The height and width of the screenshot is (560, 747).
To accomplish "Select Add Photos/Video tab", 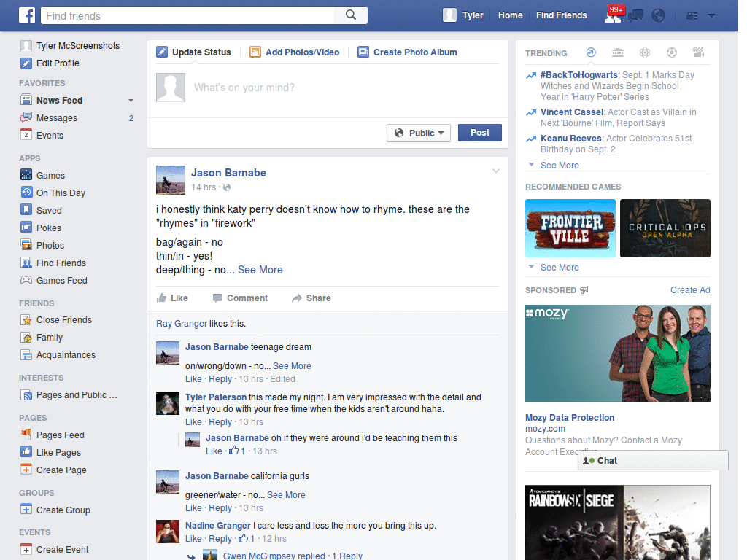I will tap(295, 52).
